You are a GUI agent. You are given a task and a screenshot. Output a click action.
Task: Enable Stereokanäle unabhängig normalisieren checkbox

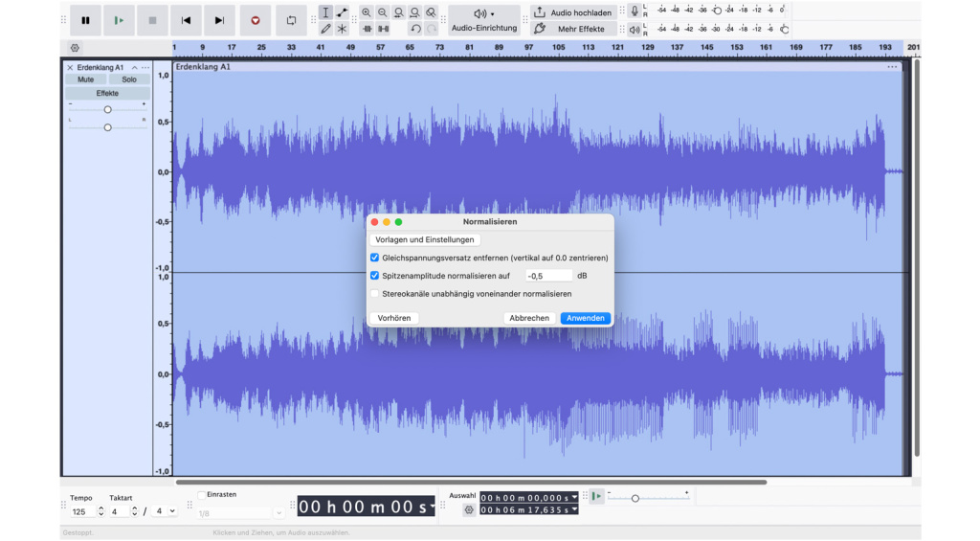(374, 294)
